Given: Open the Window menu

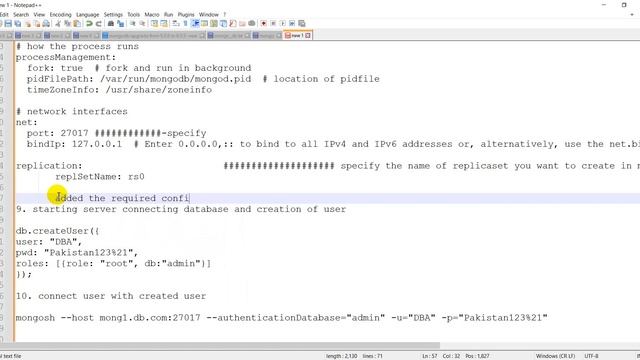Looking at the screenshot, I should coord(209,15).
